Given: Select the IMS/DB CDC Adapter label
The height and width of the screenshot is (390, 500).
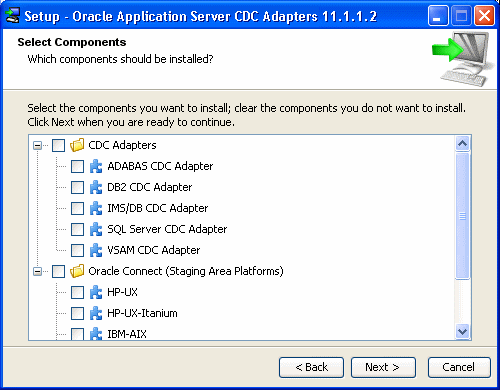Looking at the screenshot, I should [158, 208].
